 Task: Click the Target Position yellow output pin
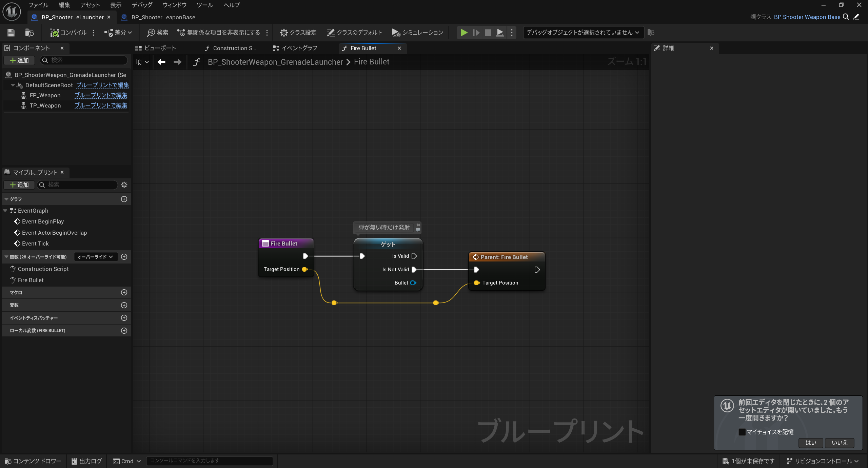click(304, 269)
